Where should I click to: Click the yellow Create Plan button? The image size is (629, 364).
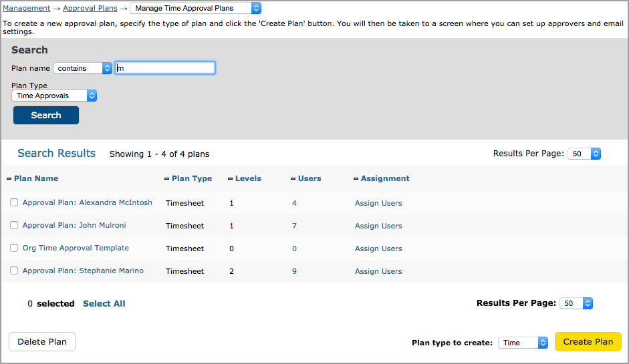588,341
